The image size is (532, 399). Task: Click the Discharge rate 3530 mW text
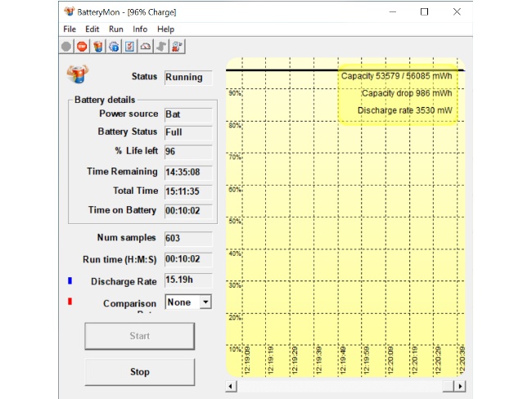[405, 110]
